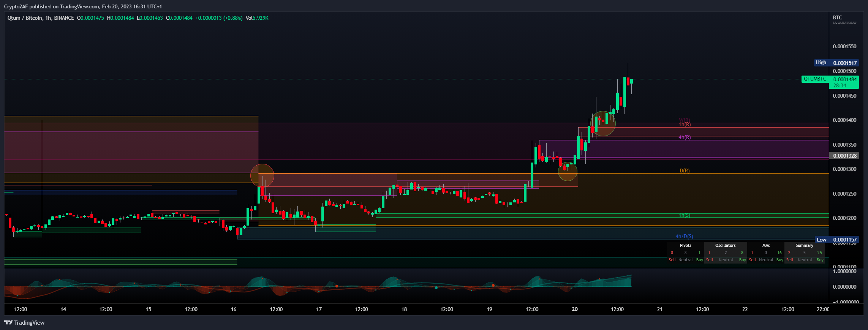Click the 0.0001400 price axis tick
868x330 pixels.
[844, 120]
